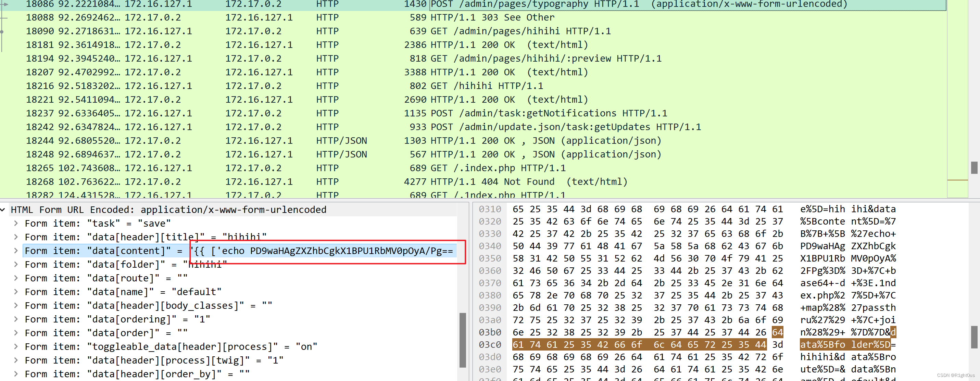
Task: Click the task = save form item text
Action: coord(98,224)
